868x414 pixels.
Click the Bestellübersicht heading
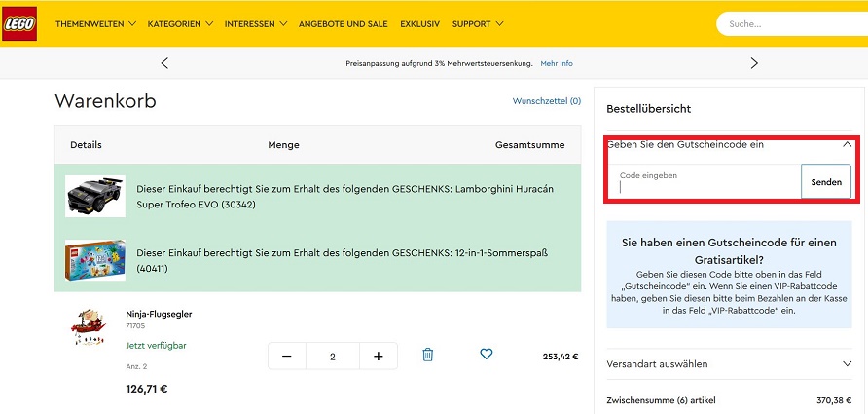pyautogui.click(x=649, y=109)
